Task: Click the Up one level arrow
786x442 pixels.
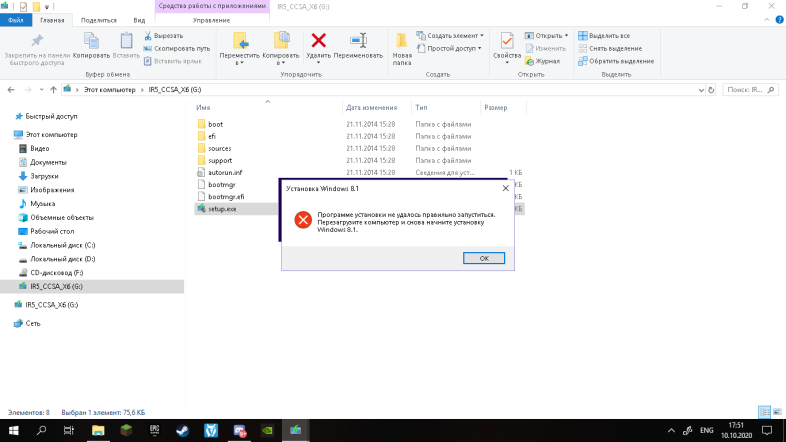Action: click(54, 90)
